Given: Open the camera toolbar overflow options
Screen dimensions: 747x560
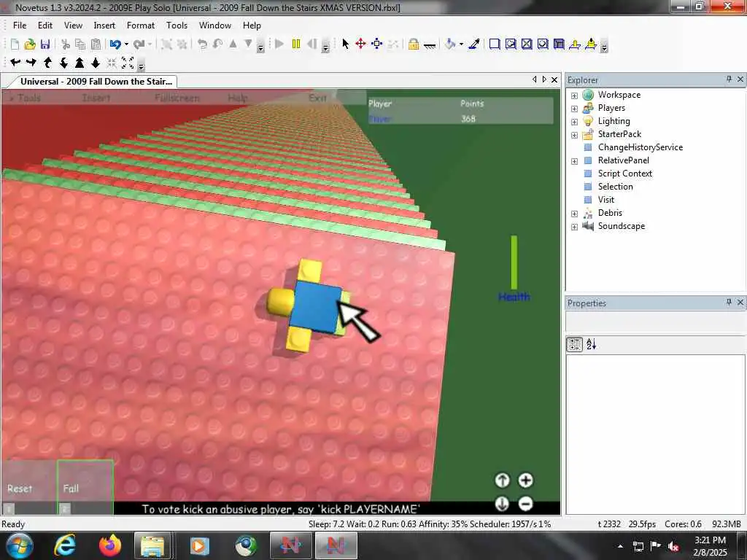Looking at the screenshot, I should click(141, 64).
